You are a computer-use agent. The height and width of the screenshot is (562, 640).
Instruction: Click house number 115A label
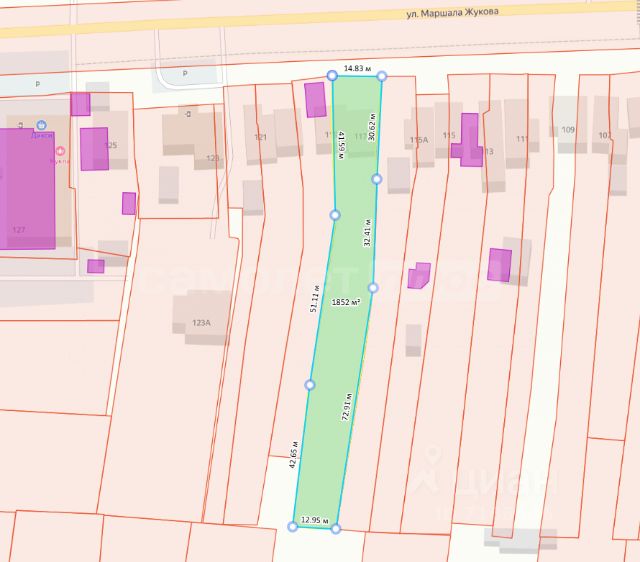pyautogui.click(x=419, y=140)
